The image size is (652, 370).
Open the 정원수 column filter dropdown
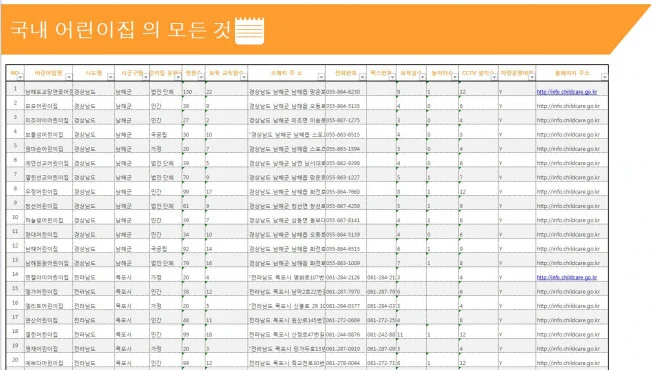(x=201, y=77)
